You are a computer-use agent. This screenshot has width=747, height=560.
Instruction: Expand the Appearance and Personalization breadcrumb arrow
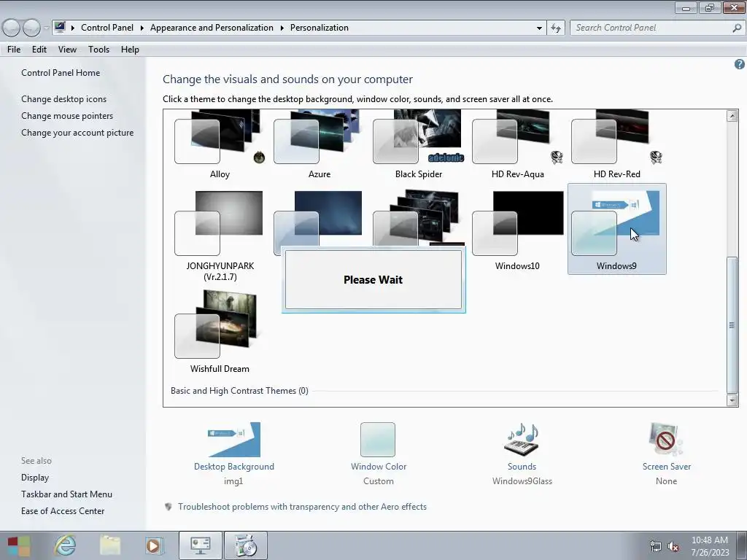pyautogui.click(x=282, y=28)
